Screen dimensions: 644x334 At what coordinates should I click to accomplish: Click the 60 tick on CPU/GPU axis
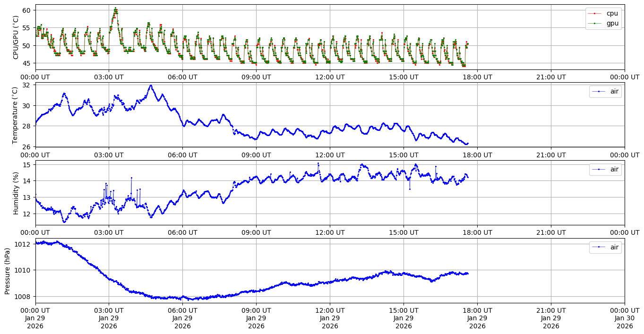point(26,10)
